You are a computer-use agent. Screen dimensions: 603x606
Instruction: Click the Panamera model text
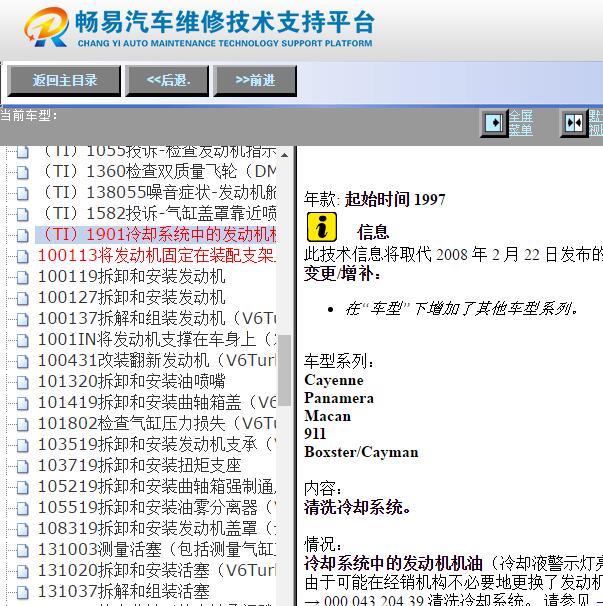tap(339, 398)
